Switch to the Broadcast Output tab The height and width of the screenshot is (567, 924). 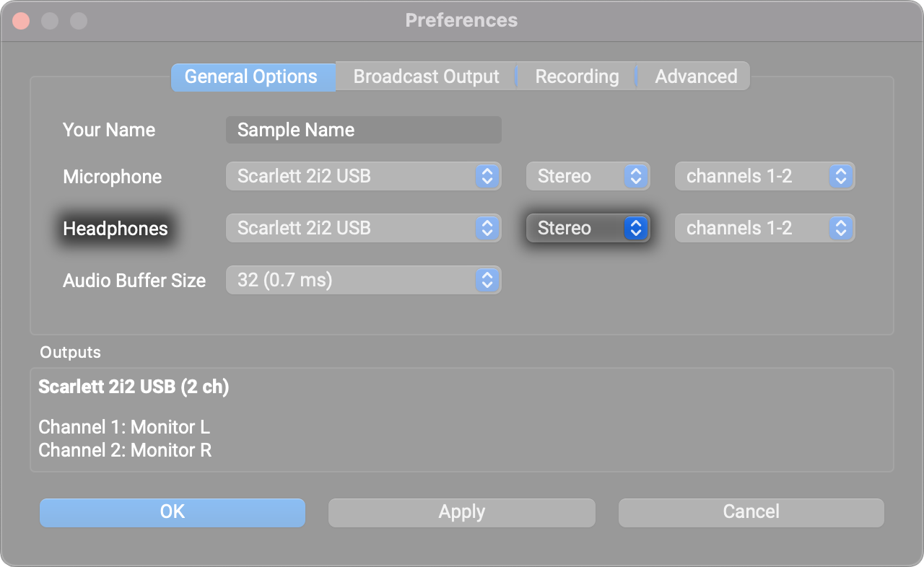(x=426, y=77)
